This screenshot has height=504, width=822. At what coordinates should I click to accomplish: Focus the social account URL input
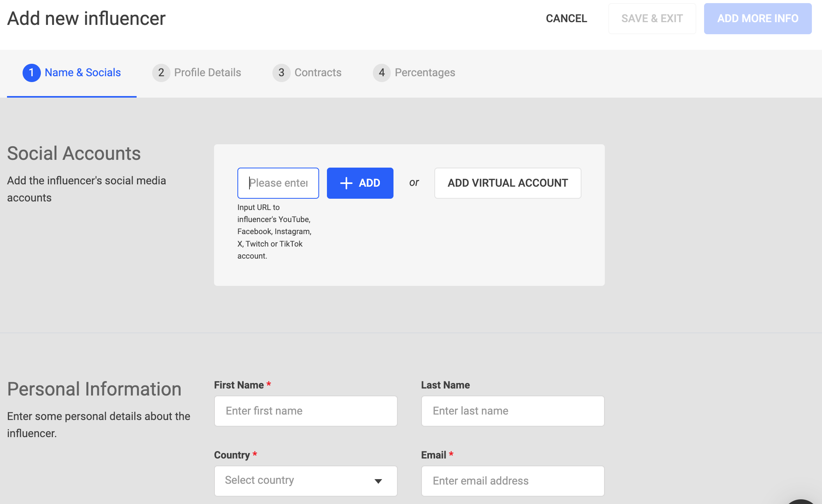click(x=278, y=183)
